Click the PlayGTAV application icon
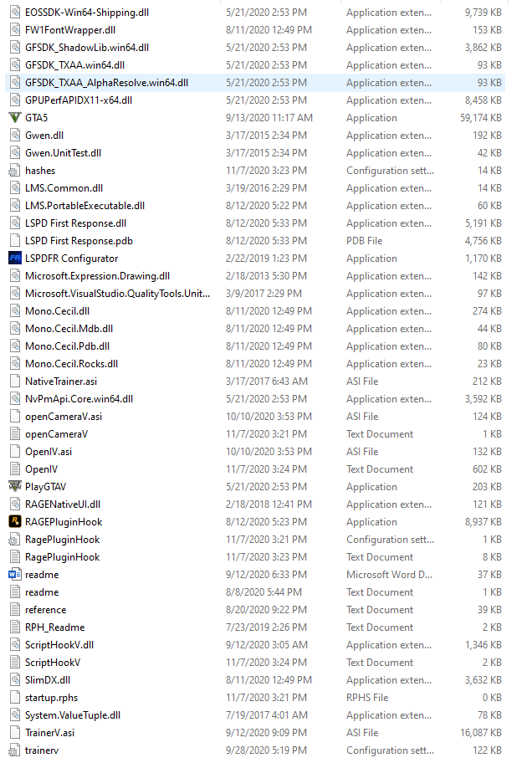532x763 pixels. point(15,487)
